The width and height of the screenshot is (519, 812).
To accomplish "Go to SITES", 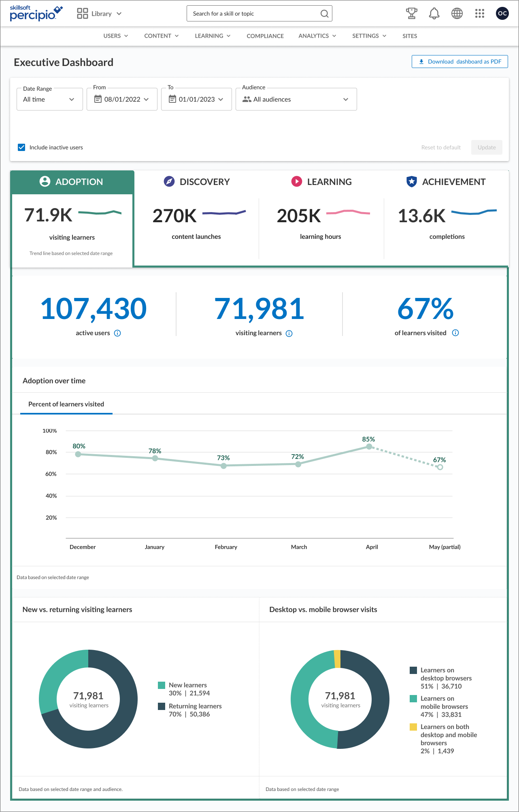I will click(410, 36).
